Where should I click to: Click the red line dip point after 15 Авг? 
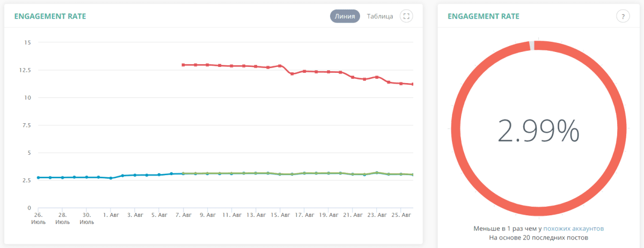coord(292,74)
